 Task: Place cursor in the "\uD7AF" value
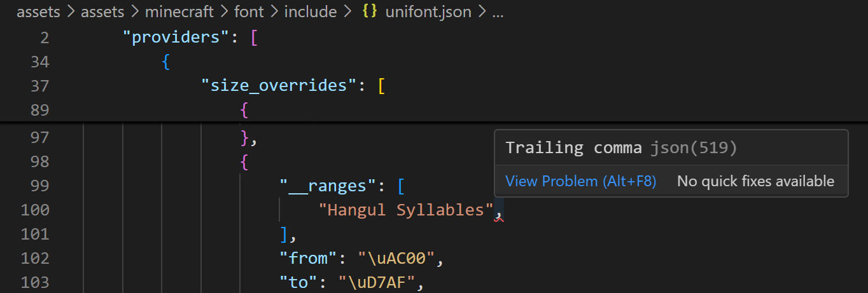(381, 282)
